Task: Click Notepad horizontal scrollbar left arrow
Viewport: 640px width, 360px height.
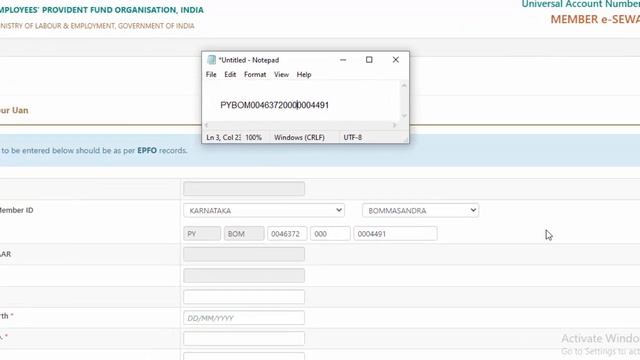Action: pos(207,125)
